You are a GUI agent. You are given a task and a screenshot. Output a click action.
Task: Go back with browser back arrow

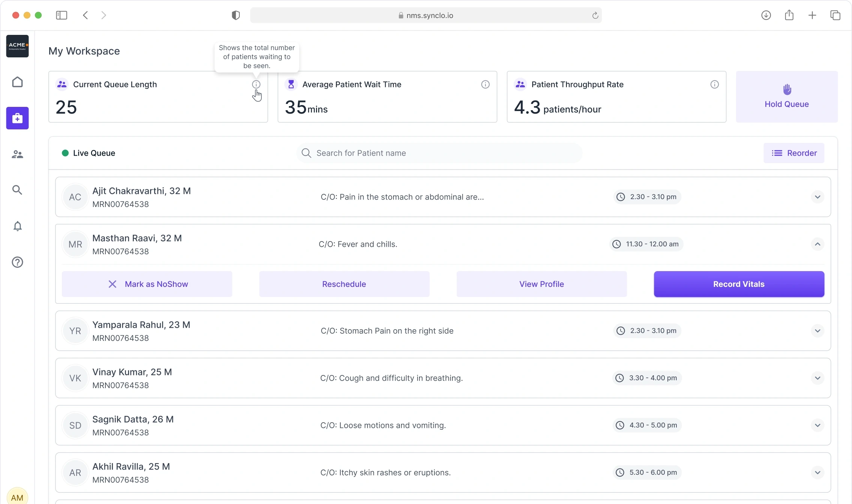pos(86,15)
